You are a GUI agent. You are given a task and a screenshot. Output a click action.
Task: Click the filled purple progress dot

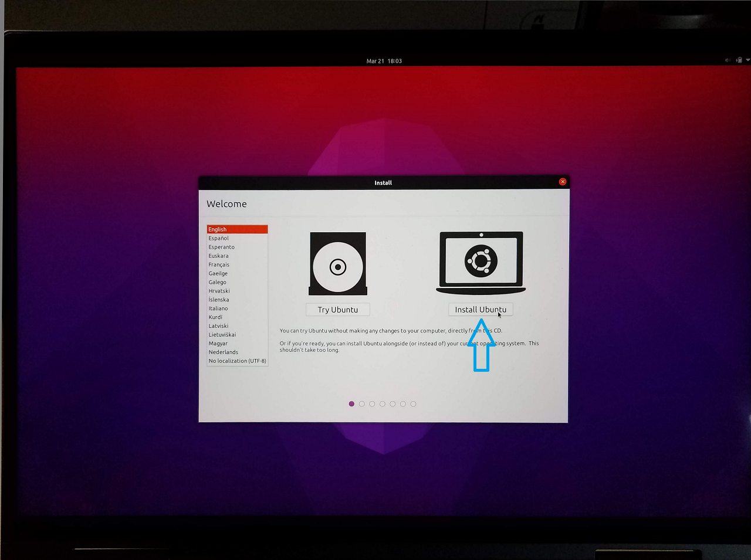pyautogui.click(x=351, y=404)
